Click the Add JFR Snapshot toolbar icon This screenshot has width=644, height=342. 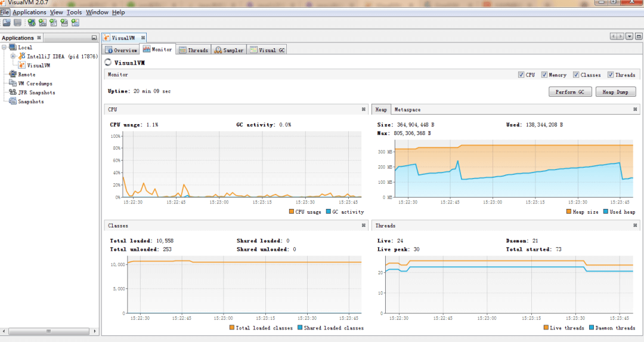[64, 23]
